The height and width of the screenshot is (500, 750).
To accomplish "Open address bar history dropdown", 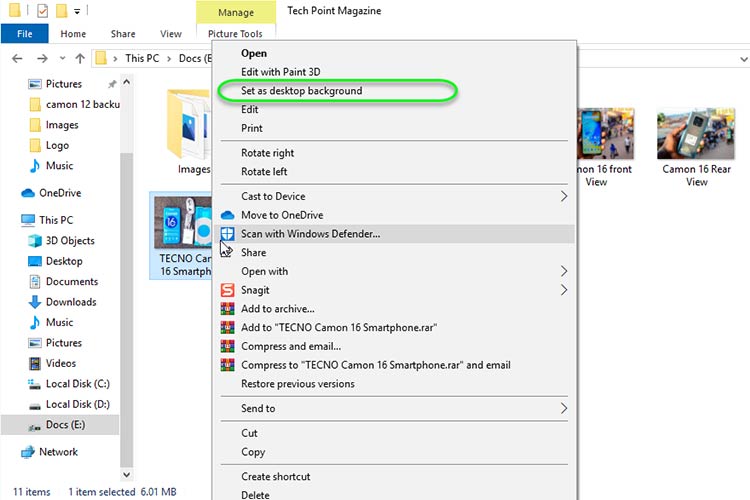I will (x=743, y=59).
